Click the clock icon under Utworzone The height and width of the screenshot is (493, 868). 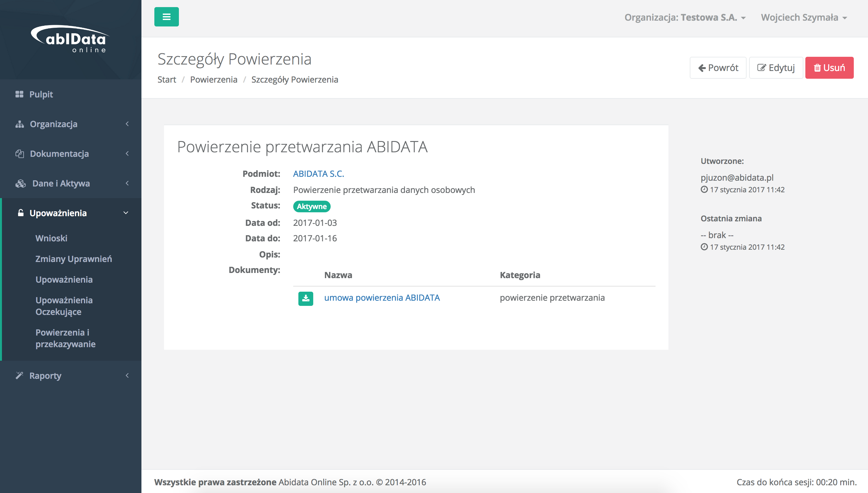(704, 190)
